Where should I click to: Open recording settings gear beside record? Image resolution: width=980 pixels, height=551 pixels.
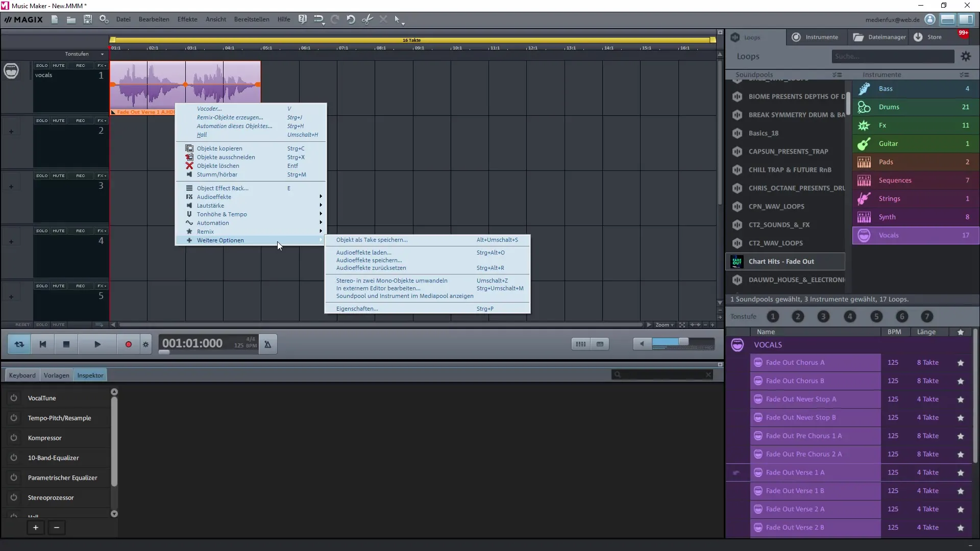[146, 344]
